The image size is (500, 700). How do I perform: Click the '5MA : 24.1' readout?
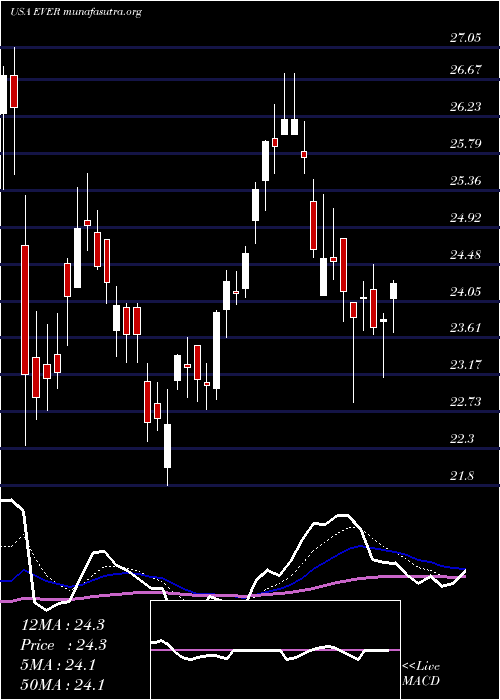pos(58,665)
